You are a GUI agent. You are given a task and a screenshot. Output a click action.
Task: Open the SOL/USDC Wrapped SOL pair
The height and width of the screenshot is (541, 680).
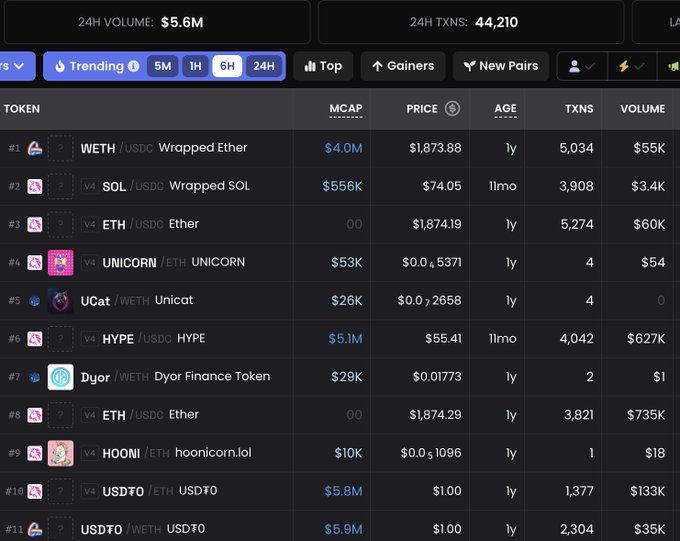pos(338,187)
